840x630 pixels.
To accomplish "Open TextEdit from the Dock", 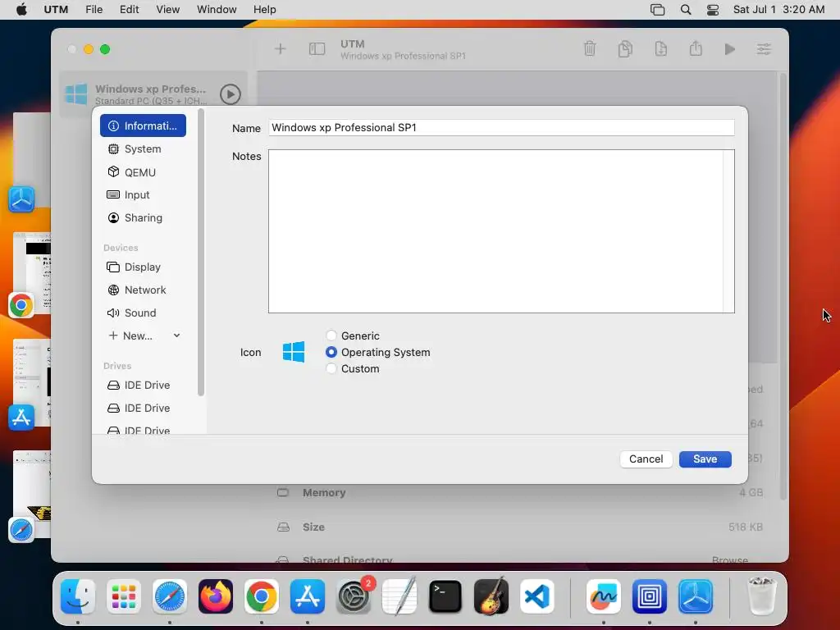I will (399, 596).
